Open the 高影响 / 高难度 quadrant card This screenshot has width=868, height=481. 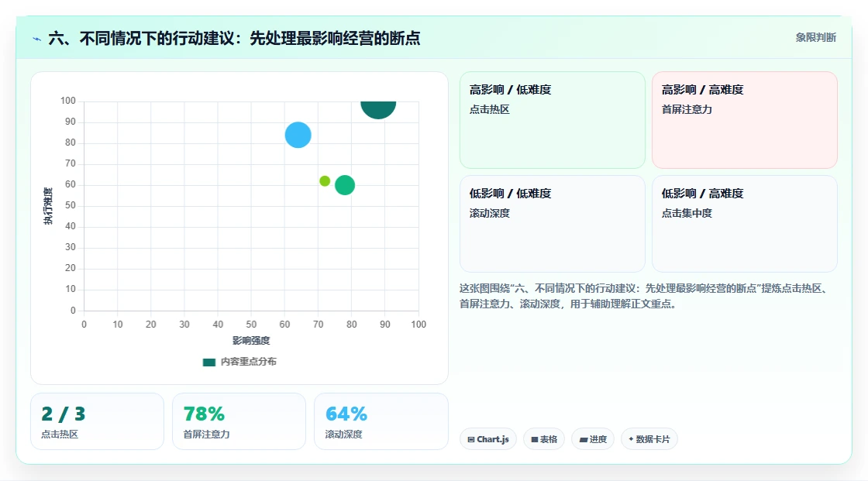click(745, 119)
